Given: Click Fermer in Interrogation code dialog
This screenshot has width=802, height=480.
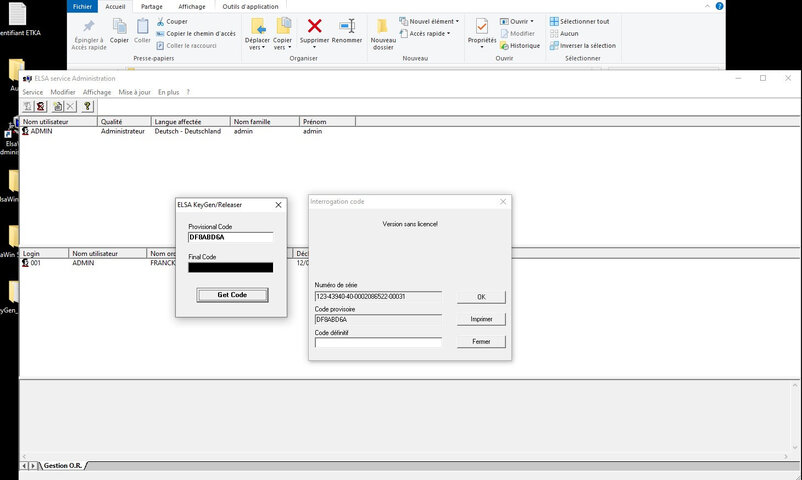Looking at the screenshot, I should 481,341.
